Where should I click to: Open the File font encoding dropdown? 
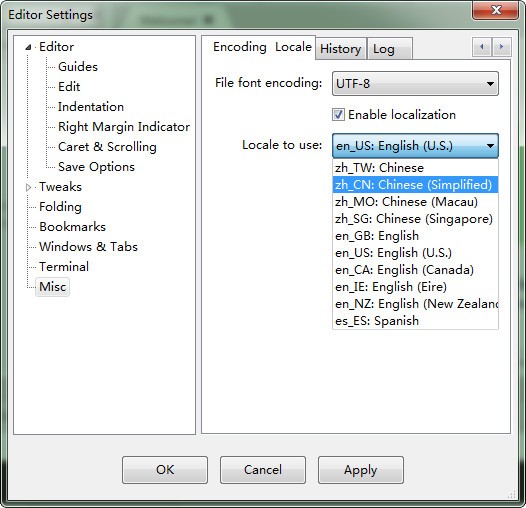point(415,84)
